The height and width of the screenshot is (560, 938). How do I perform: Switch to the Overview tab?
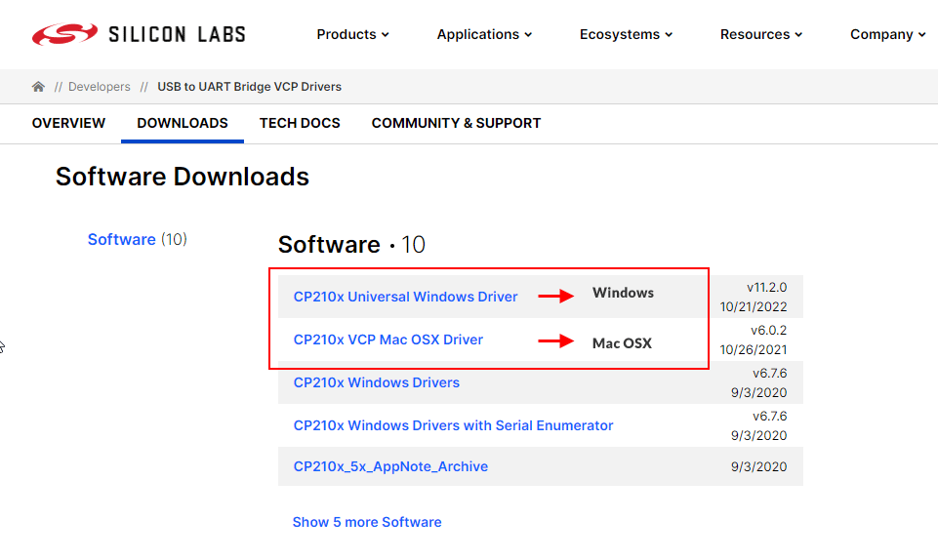[x=68, y=123]
